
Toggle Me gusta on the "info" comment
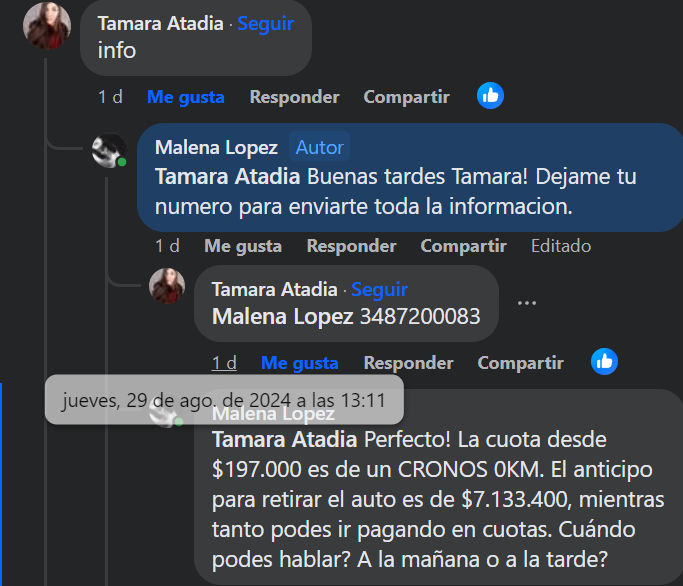coord(186,97)
